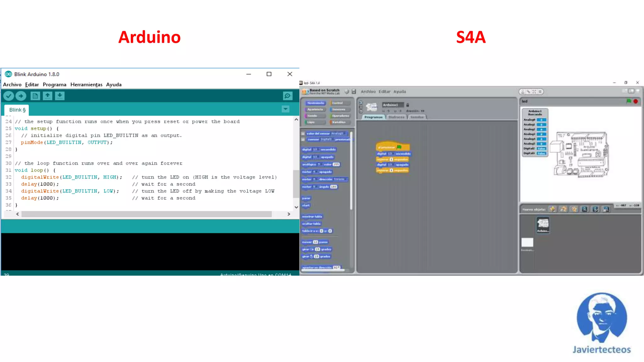Tick the 'valor del sensor' block checkbox
Image resolution: width=644 pixels, height=362 pixels.
point(303,134)
